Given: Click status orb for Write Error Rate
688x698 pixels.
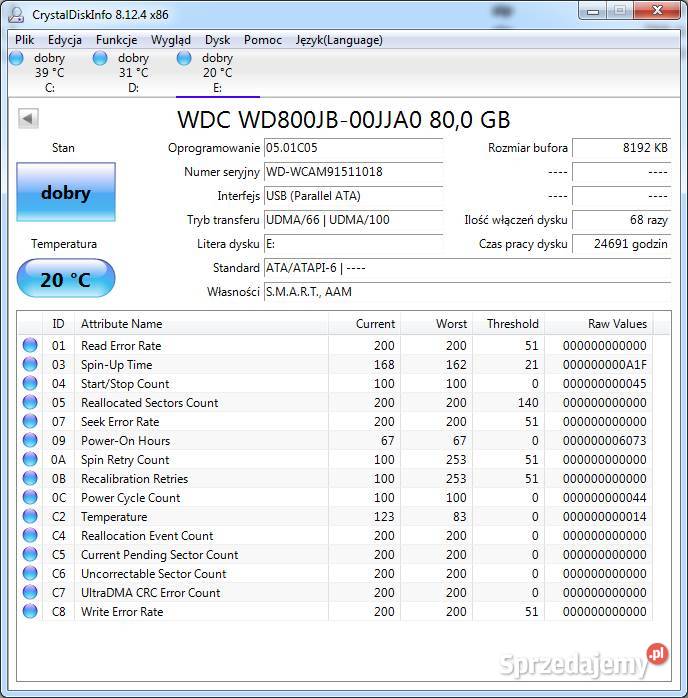Looking at the screenshot, I should click(30, 611).
